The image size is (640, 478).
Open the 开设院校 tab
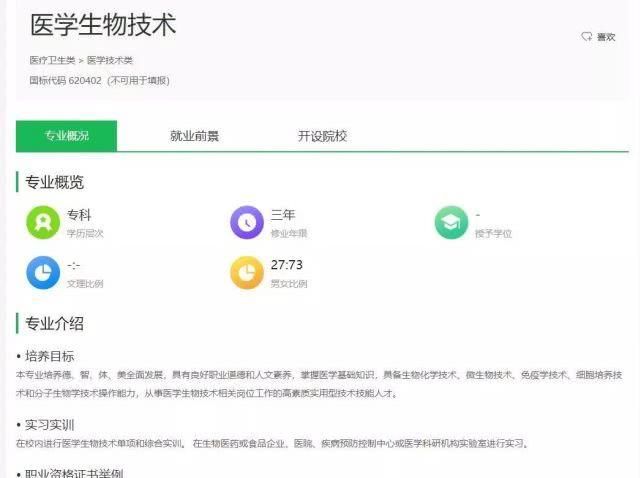tap(322, 136)
